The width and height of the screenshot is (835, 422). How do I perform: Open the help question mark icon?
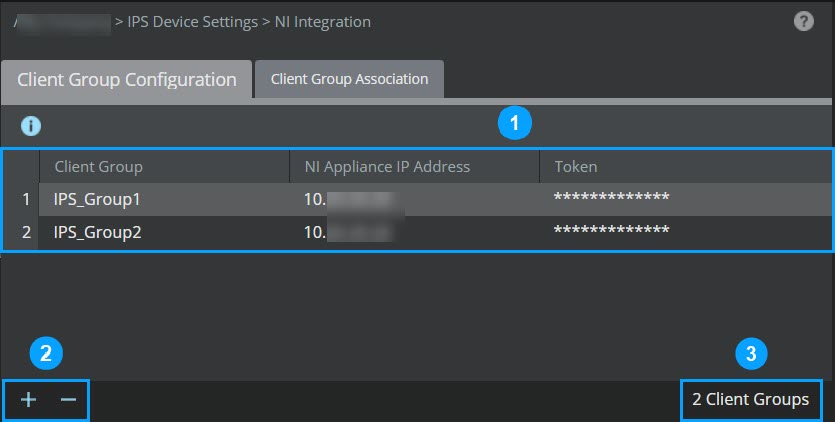click(x=804, y=21)
